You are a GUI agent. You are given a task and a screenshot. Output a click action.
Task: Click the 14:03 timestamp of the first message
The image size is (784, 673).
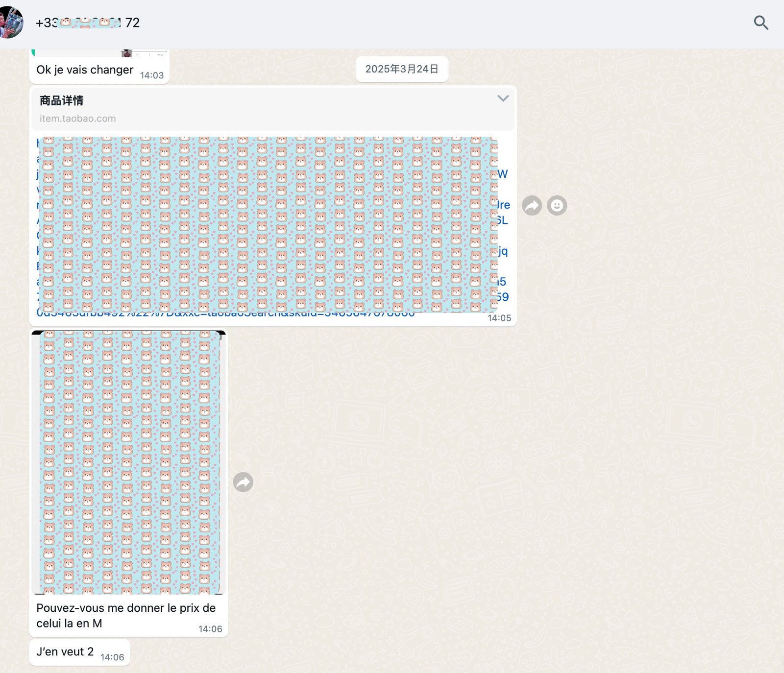(151, 75)
